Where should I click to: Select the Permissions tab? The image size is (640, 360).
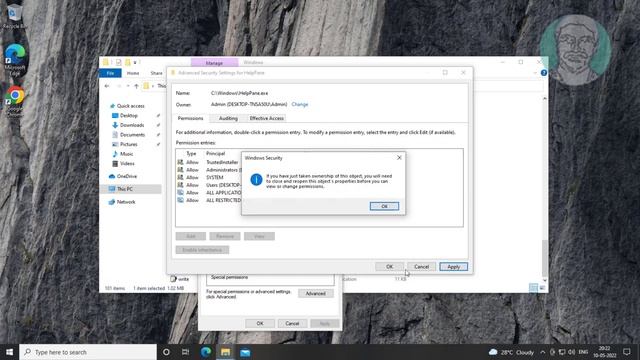point(190,118)
